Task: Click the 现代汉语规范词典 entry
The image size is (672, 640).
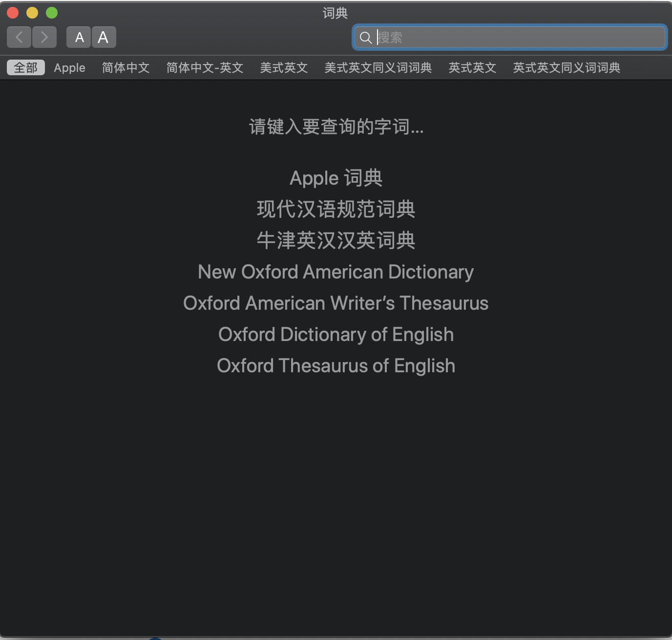Action: pyautogui.click(x=336, y=209)
